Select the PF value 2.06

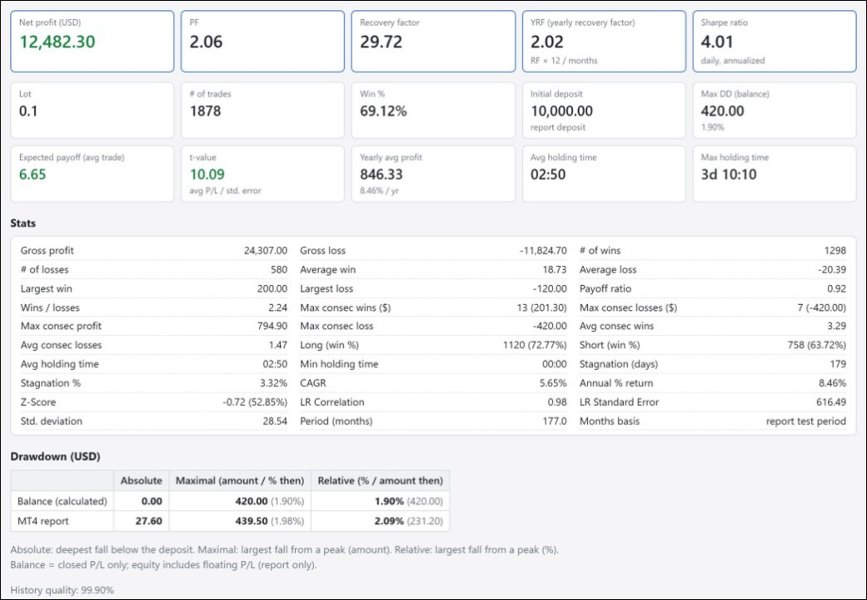(x=206, y=42)
